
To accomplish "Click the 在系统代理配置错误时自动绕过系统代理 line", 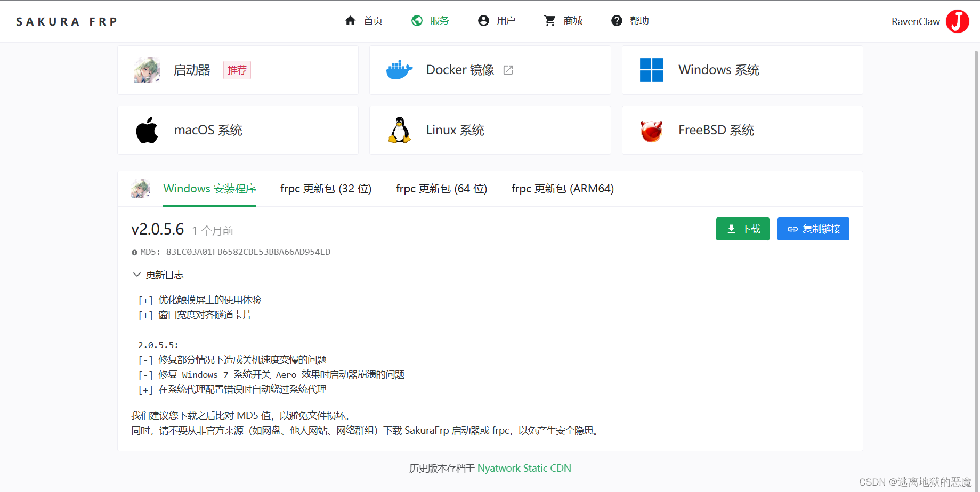I will [232, 390].
